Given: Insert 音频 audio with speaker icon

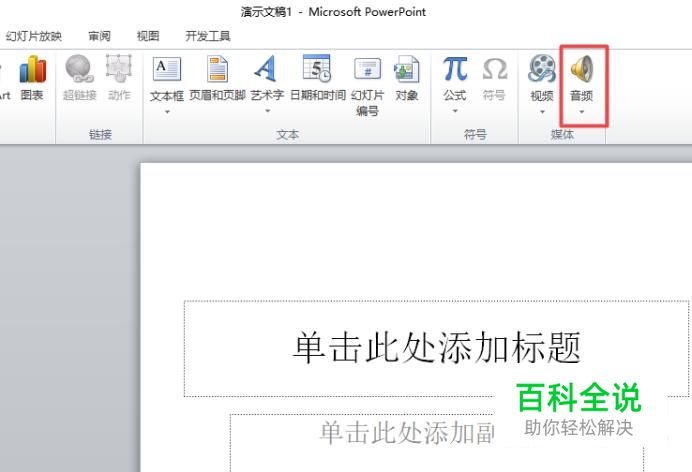Looking at the screenshot, I should click(x=582, y=69).
